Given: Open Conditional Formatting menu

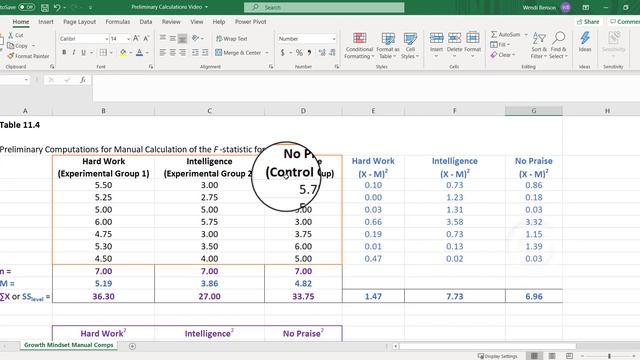Looking at the screenshot, I should [x=359, y=45].
